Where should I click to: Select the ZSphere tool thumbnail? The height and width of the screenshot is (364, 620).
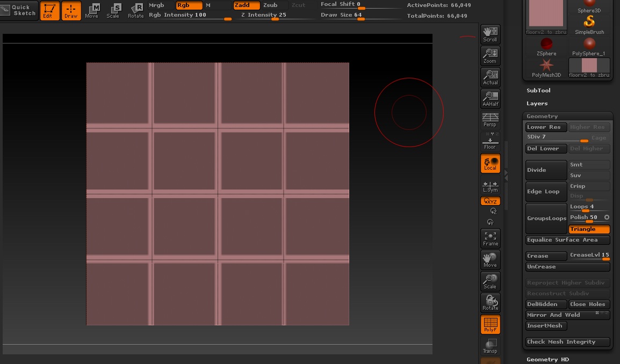point(546,46)
